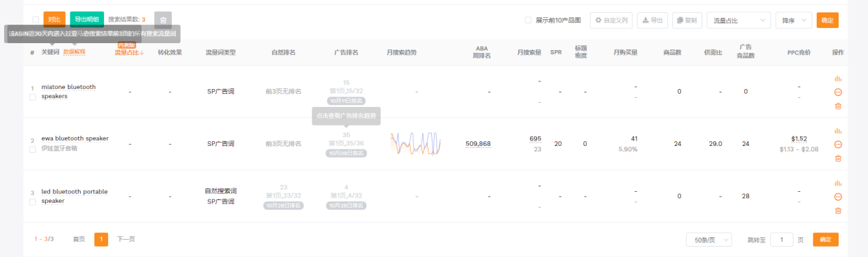Open the 降序 sort order dropdown
Image resolution: width=868 pixels, height=257 pixels.
(x=794, y=20)
